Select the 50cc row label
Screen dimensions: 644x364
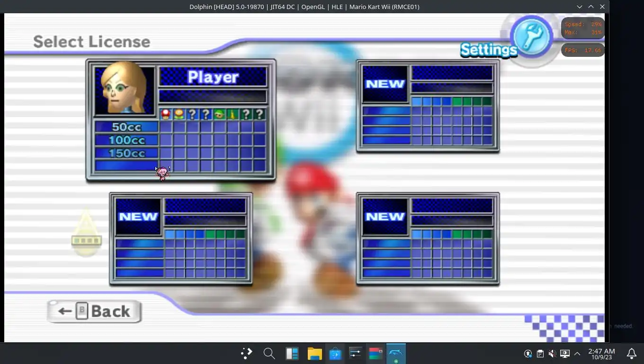click(126, 127)
